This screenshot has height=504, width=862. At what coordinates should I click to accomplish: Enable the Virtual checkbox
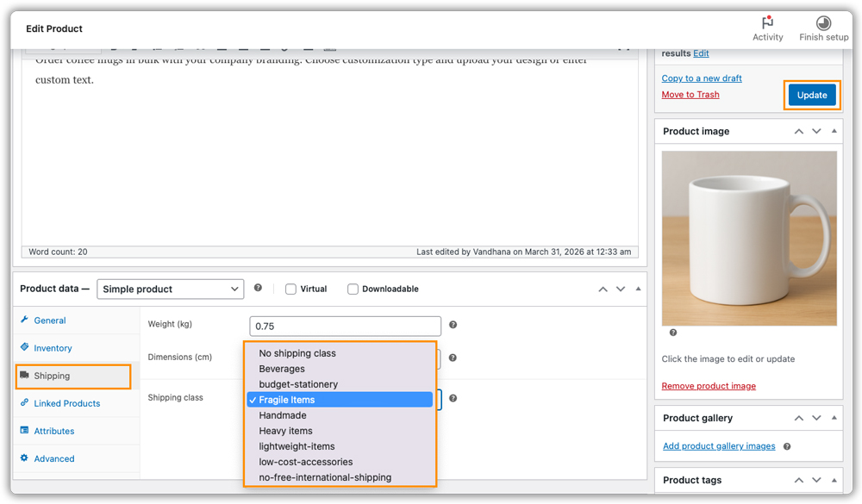290,289
